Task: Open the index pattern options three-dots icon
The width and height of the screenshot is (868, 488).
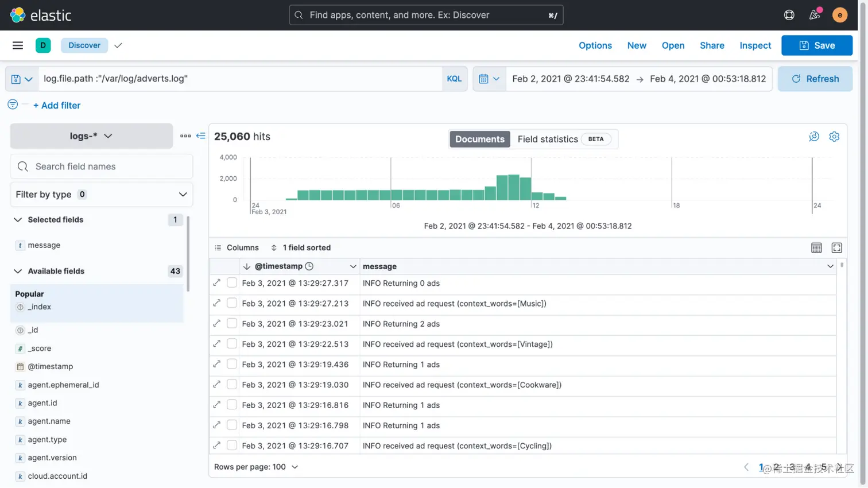Action: 185,136
